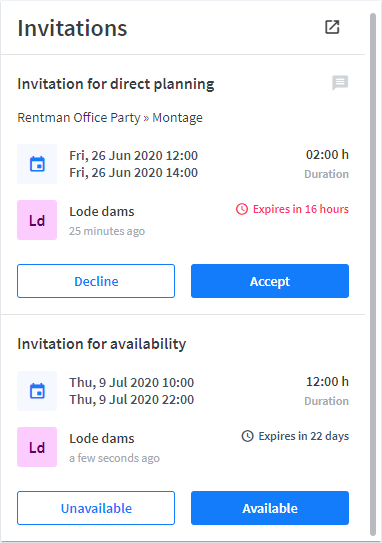Accept the Rentman Office Party invitation
This screenshot has width=382, height=543.
point(270,281)
